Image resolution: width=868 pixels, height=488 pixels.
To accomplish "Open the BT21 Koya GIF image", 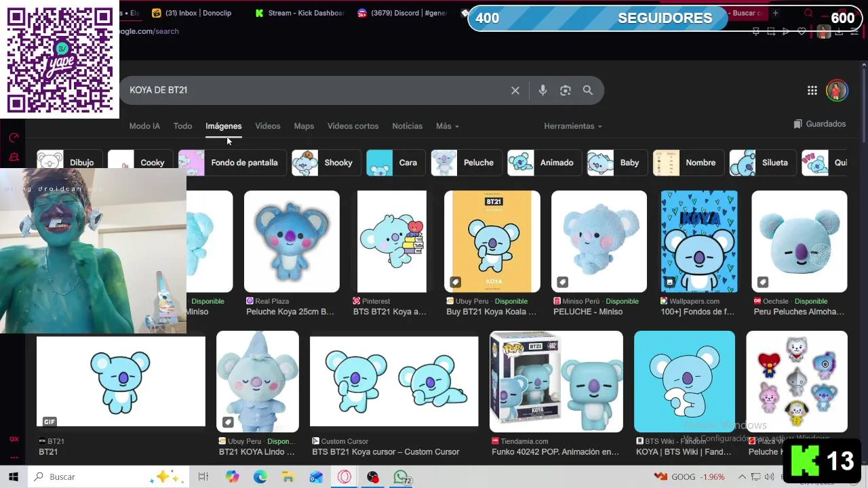I will pyautogui.click(x=121, y=382).
